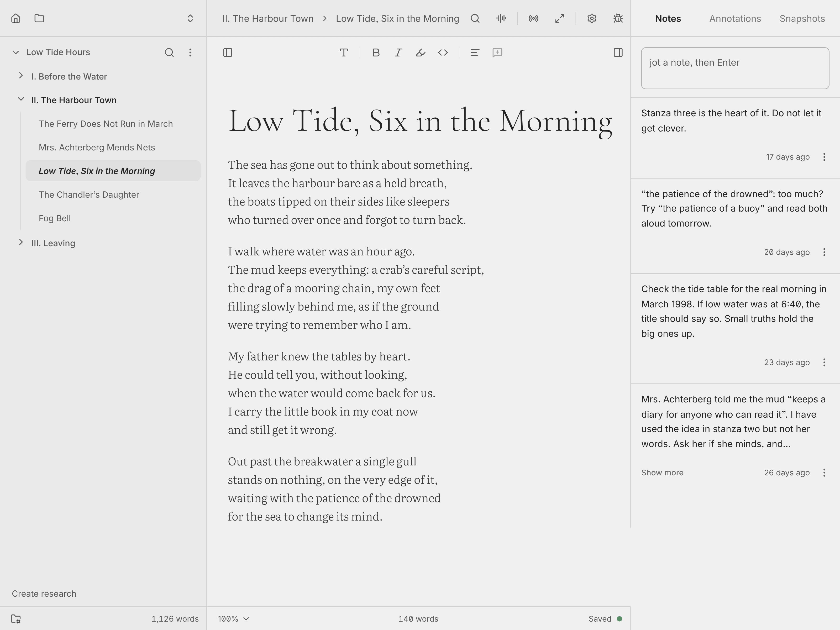The height and width of the screenshot is (630, 840).
Task: Open Fog Bell in the sidebar
Action: 55,218
